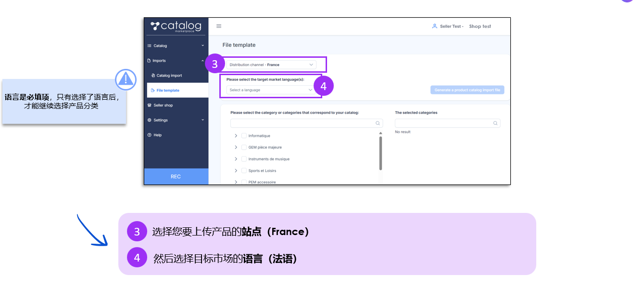Click the Help question mark icon

coord(149,135)
